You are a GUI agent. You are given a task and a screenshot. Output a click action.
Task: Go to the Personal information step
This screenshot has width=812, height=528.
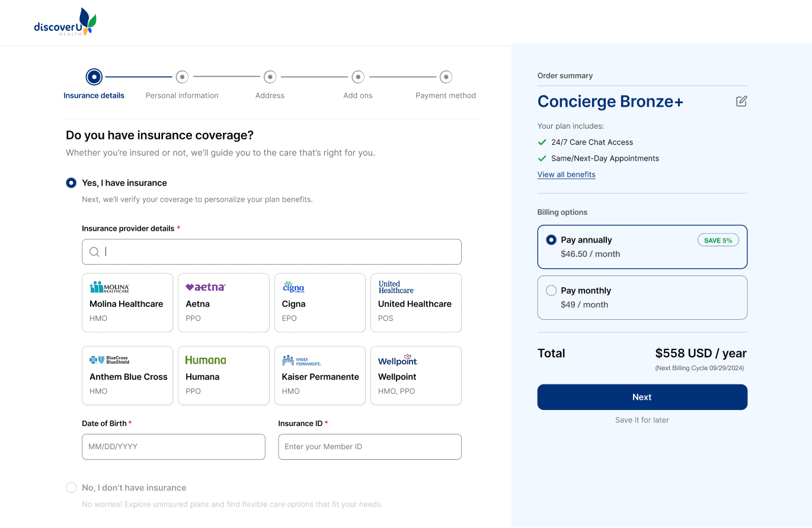coord(182,77)
